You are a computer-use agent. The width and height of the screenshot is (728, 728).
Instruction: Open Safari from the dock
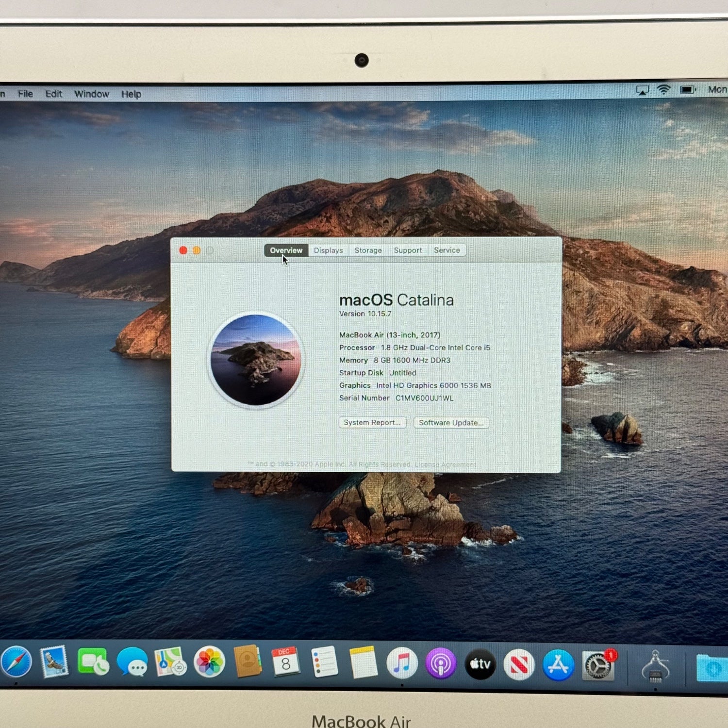[16, 662]
